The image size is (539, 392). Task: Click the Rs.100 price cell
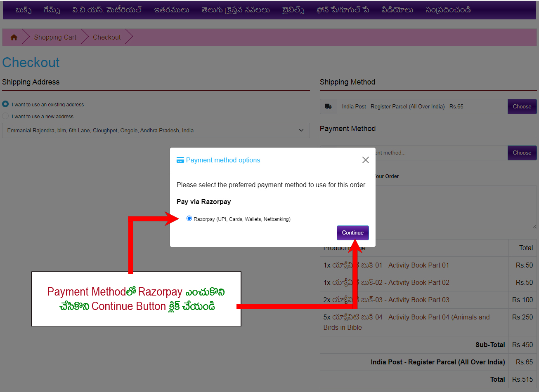(x=522, y=300)
